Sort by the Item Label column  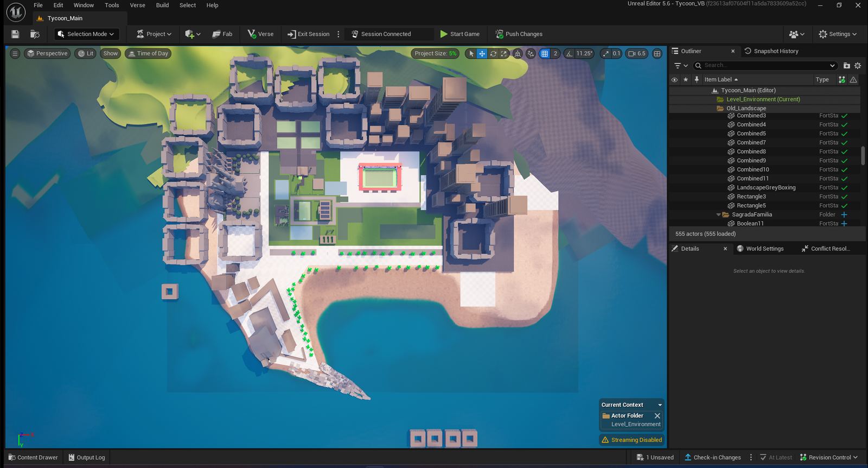pyautogui.click(x=721, y=80)
